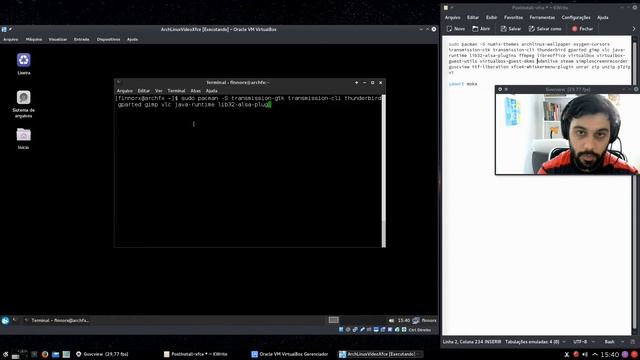Click KWrite editor vertical scrollbar

click(x=634, y=186)
